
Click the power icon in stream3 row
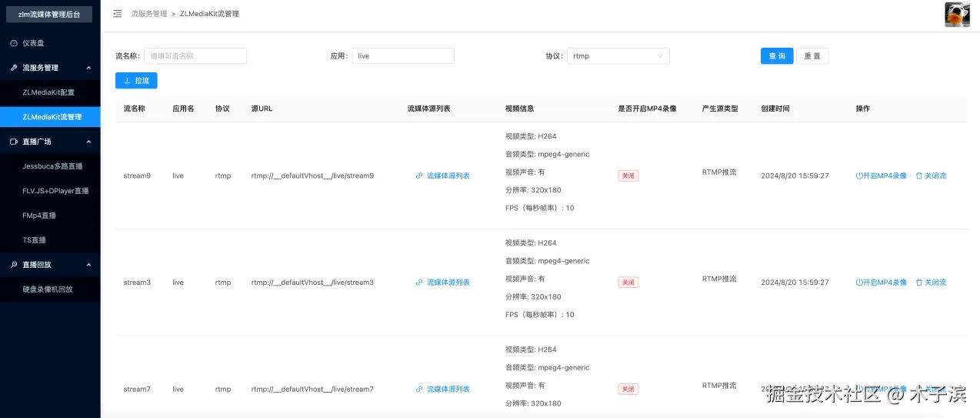point(859,283)
